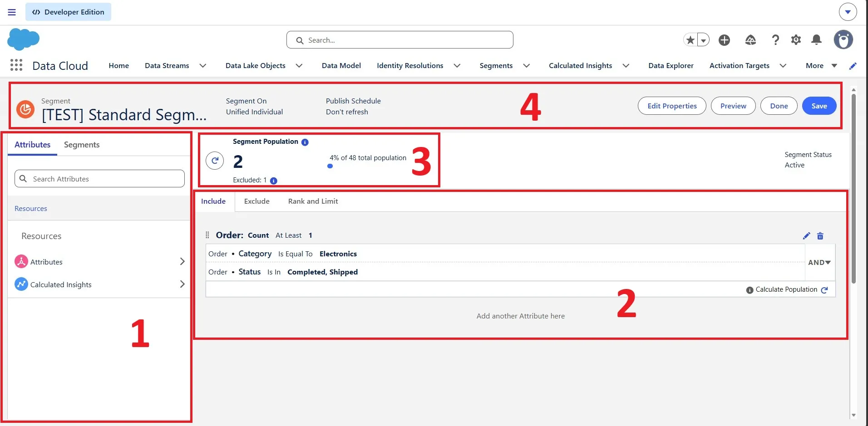
Task: Open the Identity Resolutions nav dropdown
Action: click(x=457, y=66)
